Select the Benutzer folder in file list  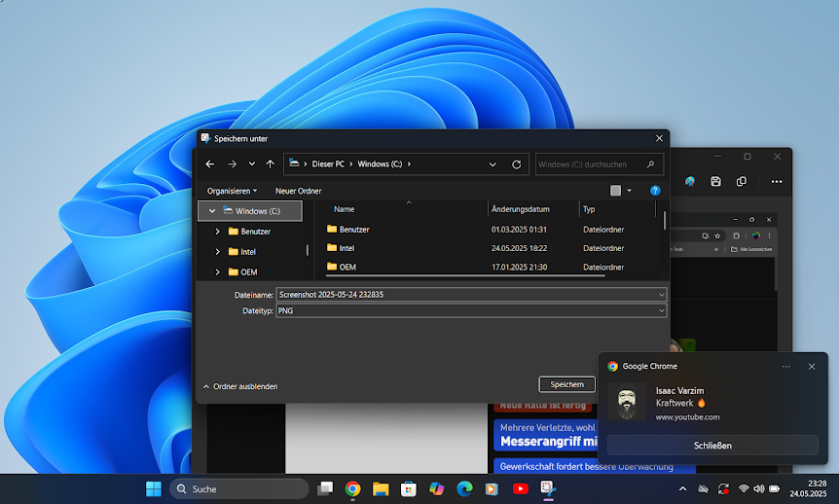click(x=347, y=230)
